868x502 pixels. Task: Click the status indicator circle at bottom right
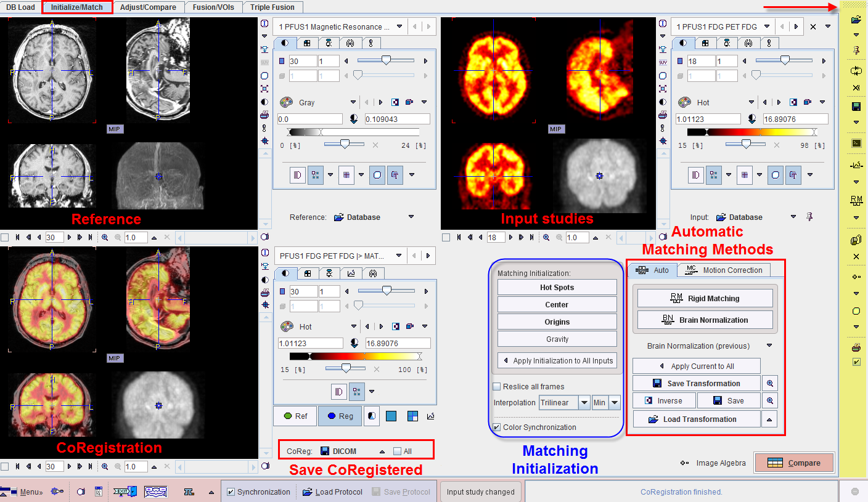pos(855,492)
